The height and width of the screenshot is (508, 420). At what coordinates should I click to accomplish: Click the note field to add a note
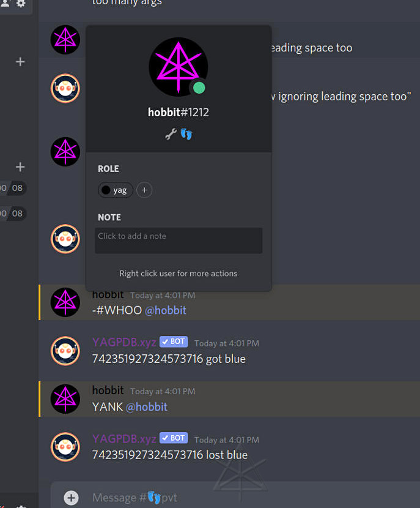(x=179, y=241)
